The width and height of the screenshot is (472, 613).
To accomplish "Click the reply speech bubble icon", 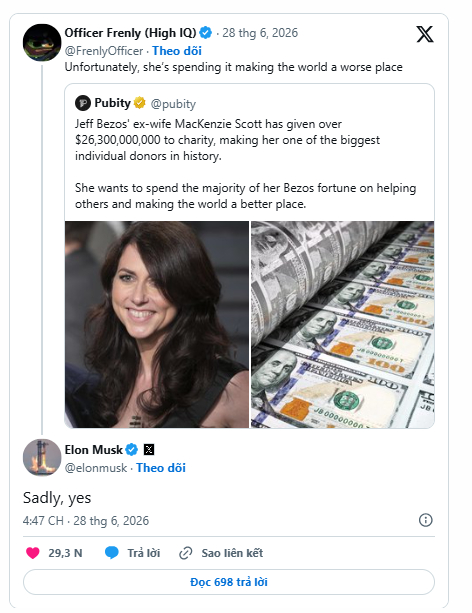I will point(112,553).
